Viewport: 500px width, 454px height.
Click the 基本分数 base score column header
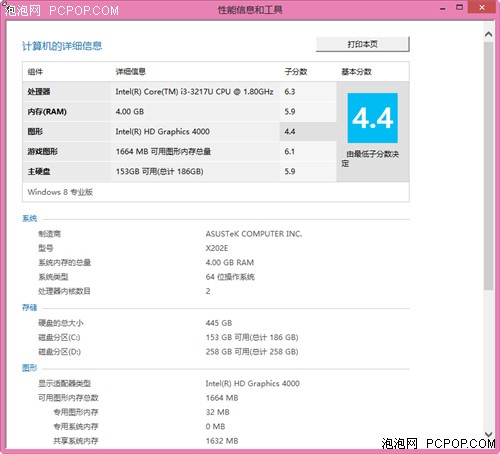tap(356, 72)
